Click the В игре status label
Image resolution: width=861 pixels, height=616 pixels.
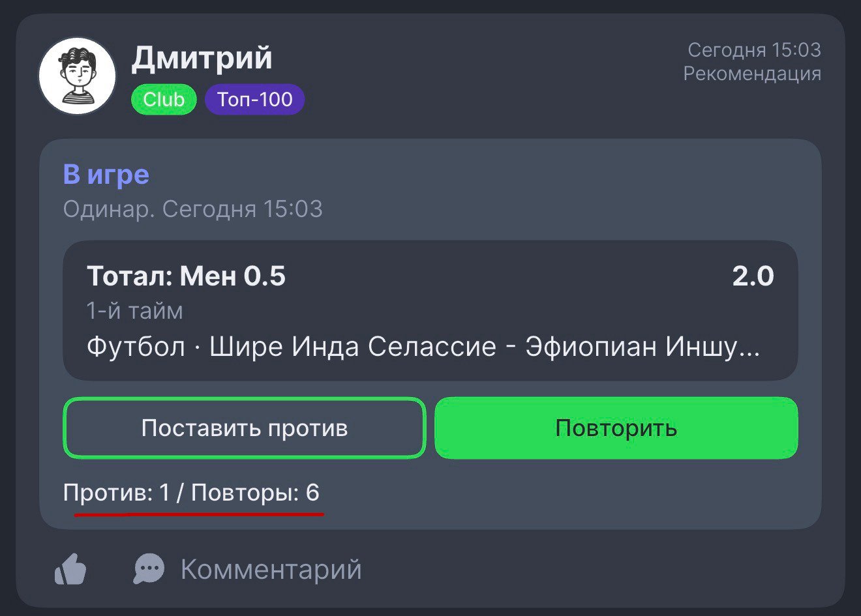click(106, 175)
